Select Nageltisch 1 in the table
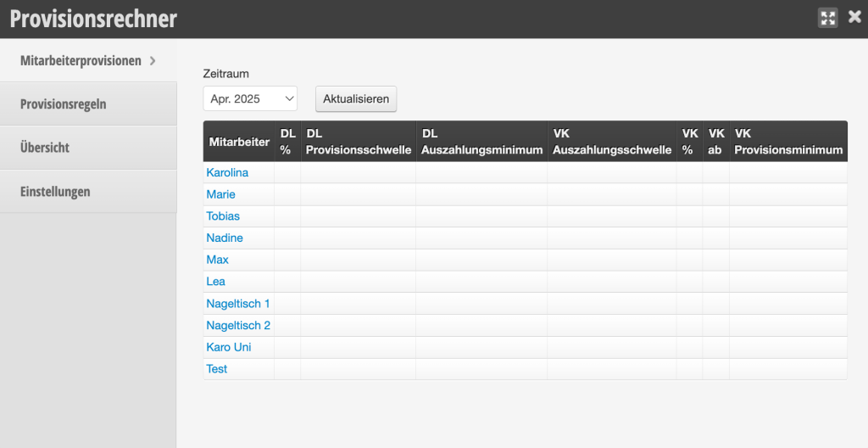Image resolution: width=868 pixels, height=448 pixels. pyautogui.click(x=237, y=303)
